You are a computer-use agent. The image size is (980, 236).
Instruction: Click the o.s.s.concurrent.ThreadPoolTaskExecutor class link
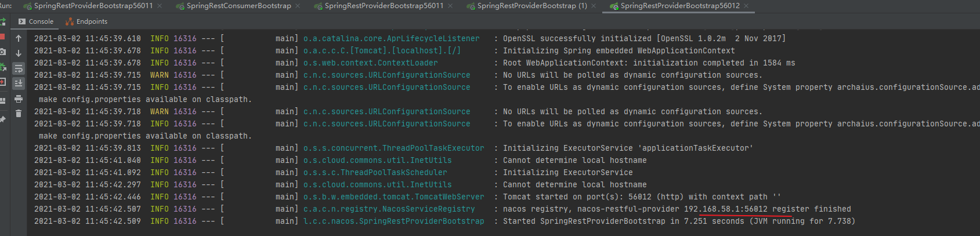pyautogui.click(x=393, y=148)
